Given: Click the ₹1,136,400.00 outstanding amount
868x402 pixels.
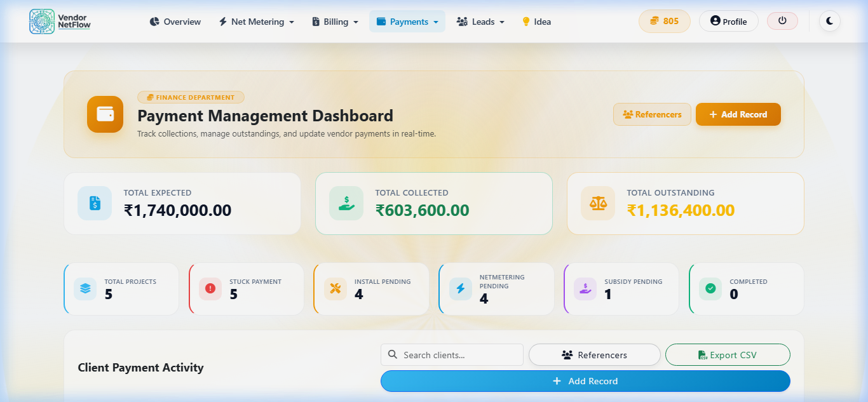Looking at the screenshot, I should point(681,210).
